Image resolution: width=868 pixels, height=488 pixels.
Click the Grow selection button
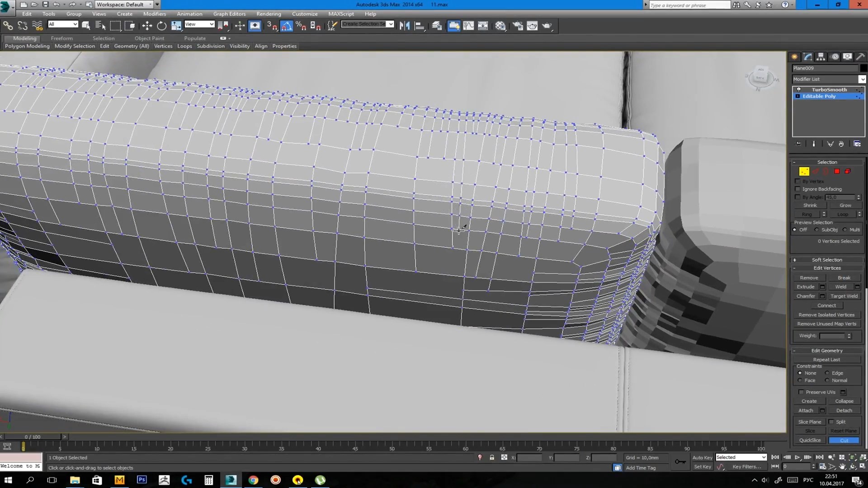click(845, 205)
